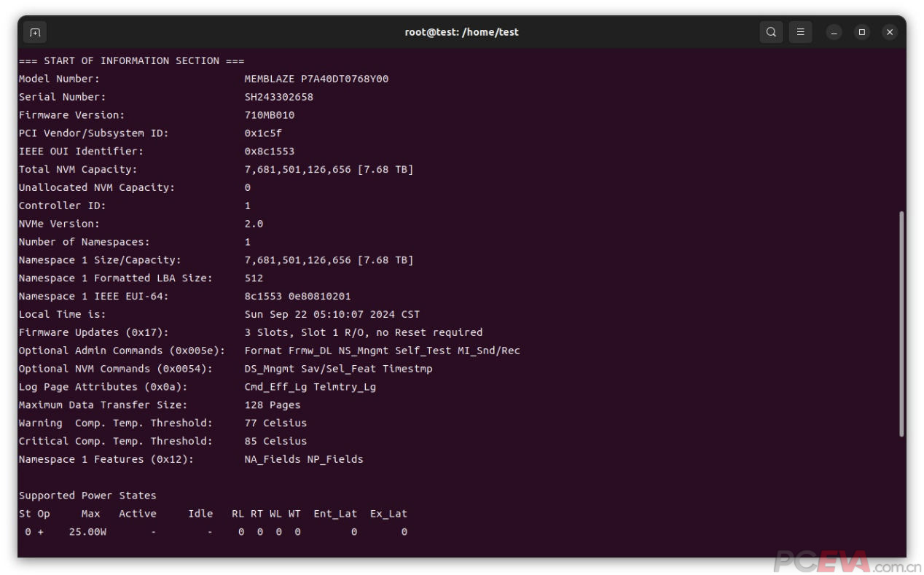The height and width of the screenshot is (575, 924).
Task: Click the Supported Power States heading
Action: pos(87,496)
